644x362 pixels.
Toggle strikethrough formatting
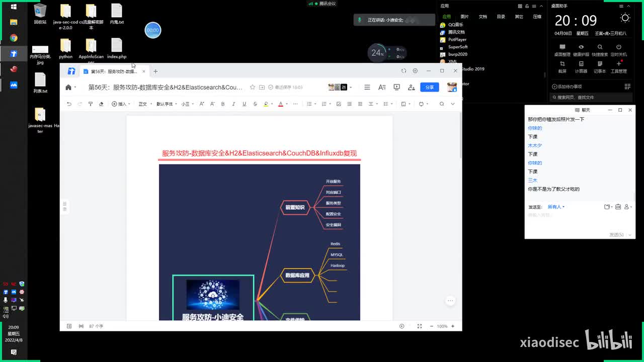click(255, 104)
